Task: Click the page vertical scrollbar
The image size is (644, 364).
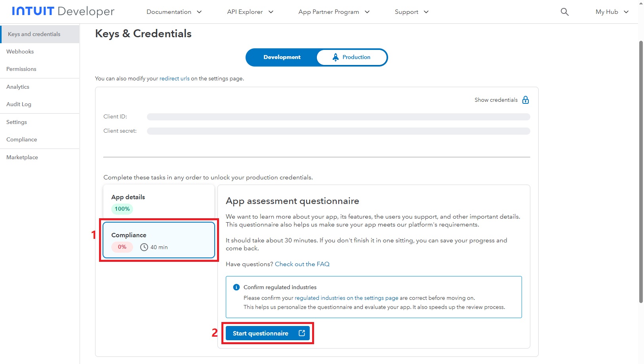Action: [641, 170]
